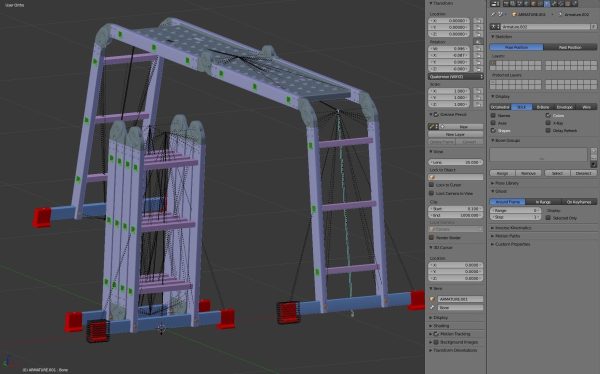The width and height of the screenshot is (600, 374).
Task: Select the B-Bone display tab
Action: tap(543, 107)
